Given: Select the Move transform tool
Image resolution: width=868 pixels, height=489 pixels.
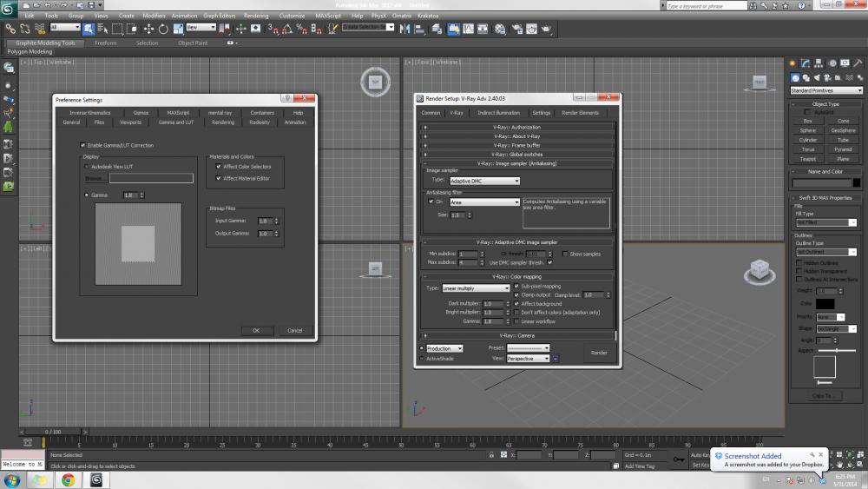Looking at the screenshot, I should [148, 29].
